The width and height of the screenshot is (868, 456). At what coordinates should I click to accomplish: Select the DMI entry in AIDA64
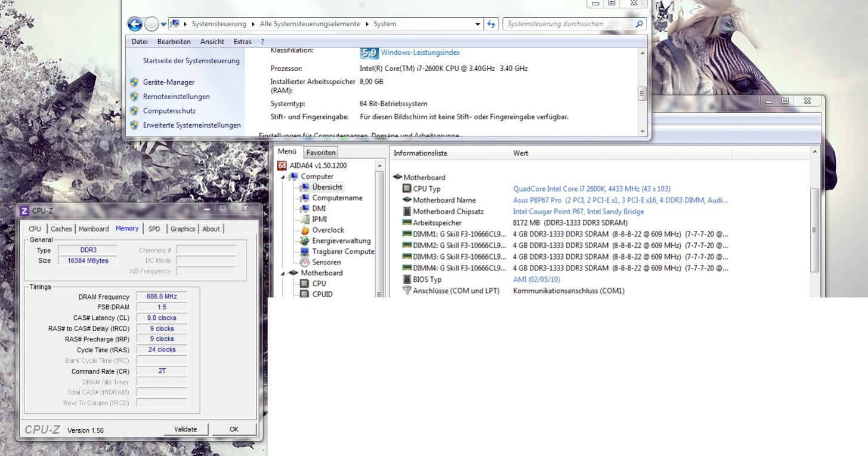click(x=319, y=208)
